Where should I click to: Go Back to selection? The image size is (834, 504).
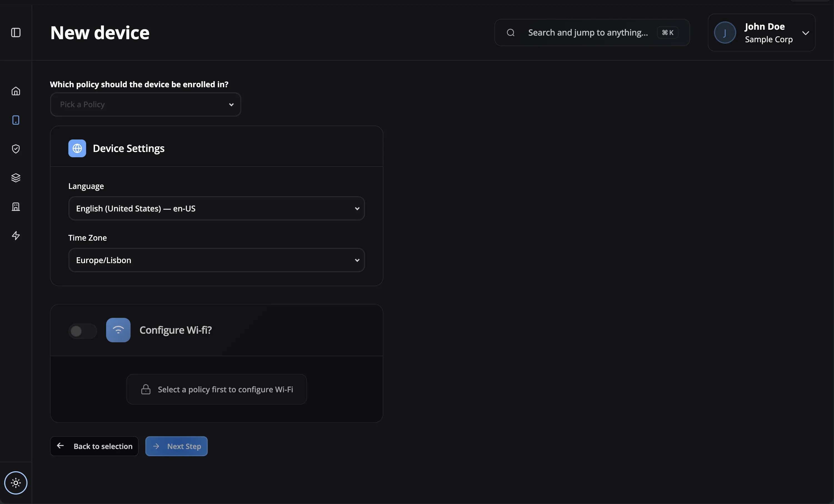pos(94,446)
